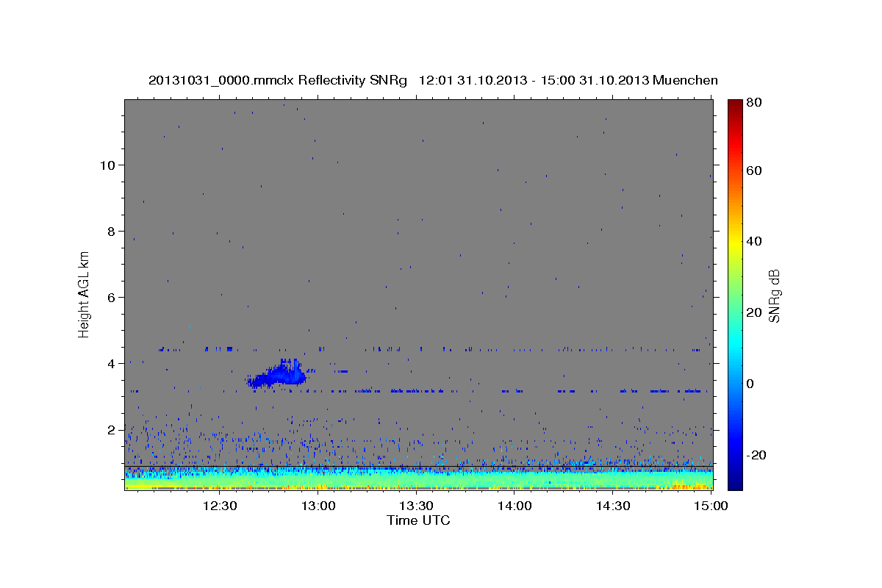The width and height of the screenshot is (882, 588).
Task: Click the 12:30 time tick label
Action: [220, 506]
